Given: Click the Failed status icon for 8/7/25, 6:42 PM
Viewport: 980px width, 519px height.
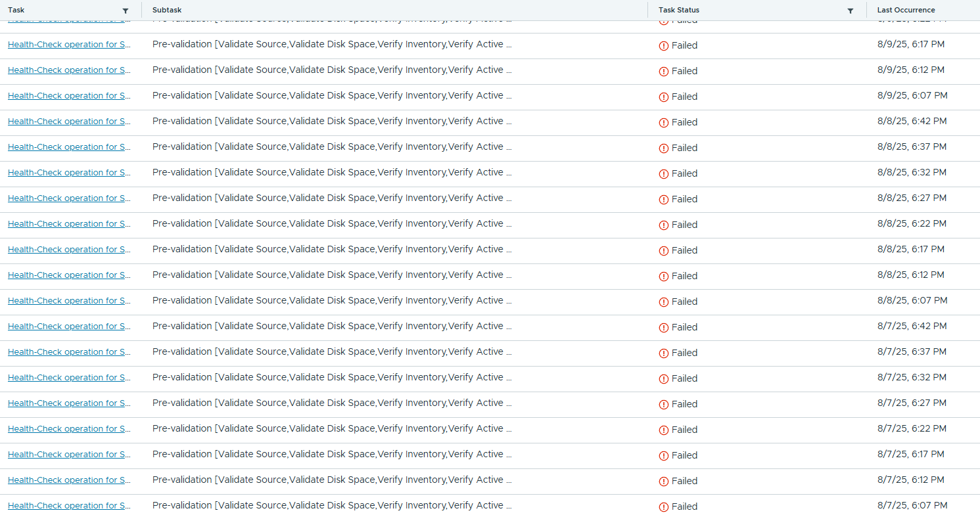Looking at the screenshot, I should click(x=664, y=328).
